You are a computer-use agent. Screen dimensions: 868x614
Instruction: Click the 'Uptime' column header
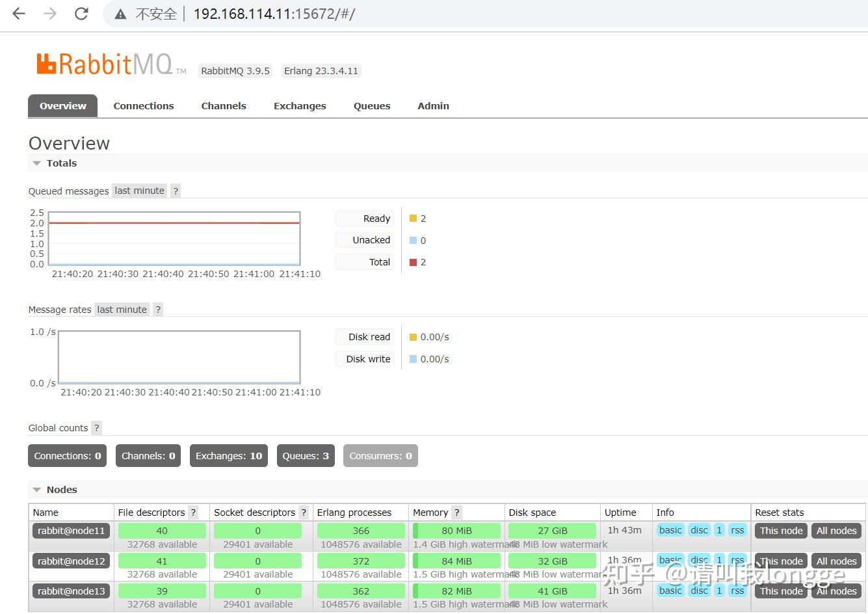620,513
